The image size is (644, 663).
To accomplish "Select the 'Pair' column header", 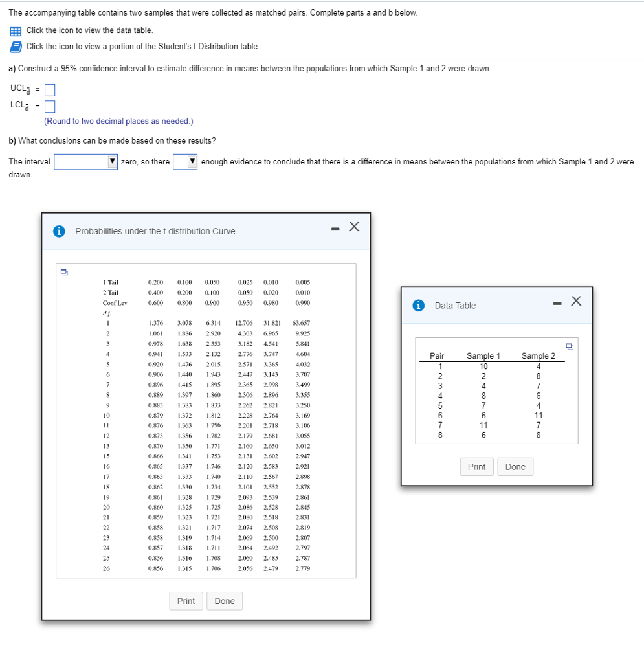I will pos(437,356).
